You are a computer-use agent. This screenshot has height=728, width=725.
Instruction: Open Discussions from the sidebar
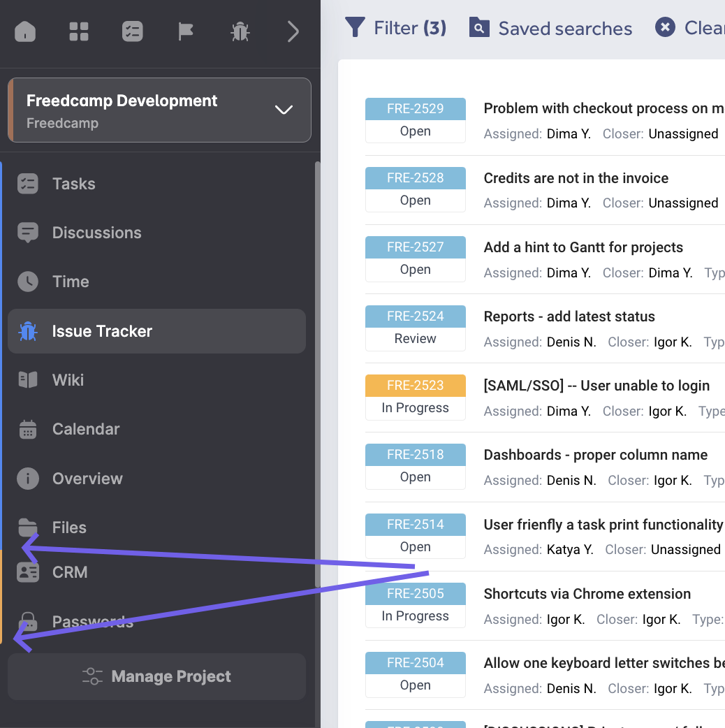click(96, 233)
